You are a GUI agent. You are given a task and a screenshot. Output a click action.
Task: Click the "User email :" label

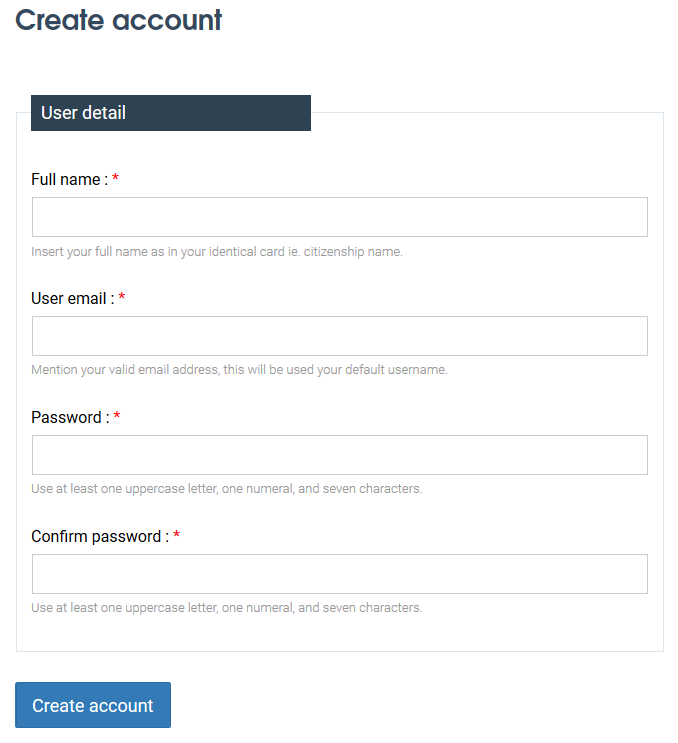pyautogui.click(x=73, y=299)
